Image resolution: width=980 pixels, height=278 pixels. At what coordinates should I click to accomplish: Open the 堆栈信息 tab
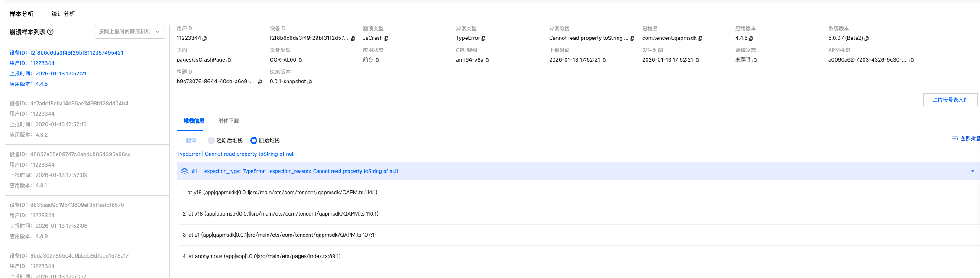pyautogui.click(x=194, y=121)
